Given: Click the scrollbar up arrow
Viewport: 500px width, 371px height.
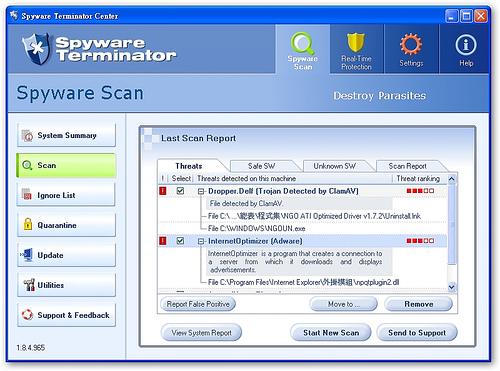Looking at the screenshot, I should click(452, 179).
